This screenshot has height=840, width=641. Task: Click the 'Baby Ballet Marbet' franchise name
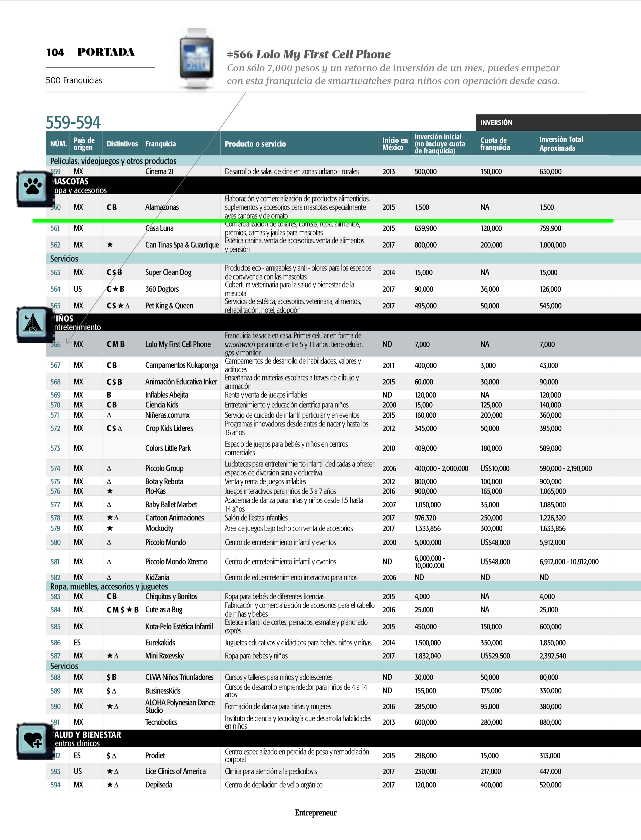click(x=171, y=505)
